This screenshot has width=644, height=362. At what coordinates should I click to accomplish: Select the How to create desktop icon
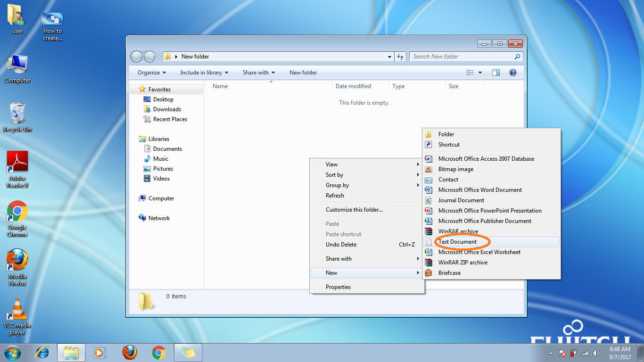click(52, 26)
